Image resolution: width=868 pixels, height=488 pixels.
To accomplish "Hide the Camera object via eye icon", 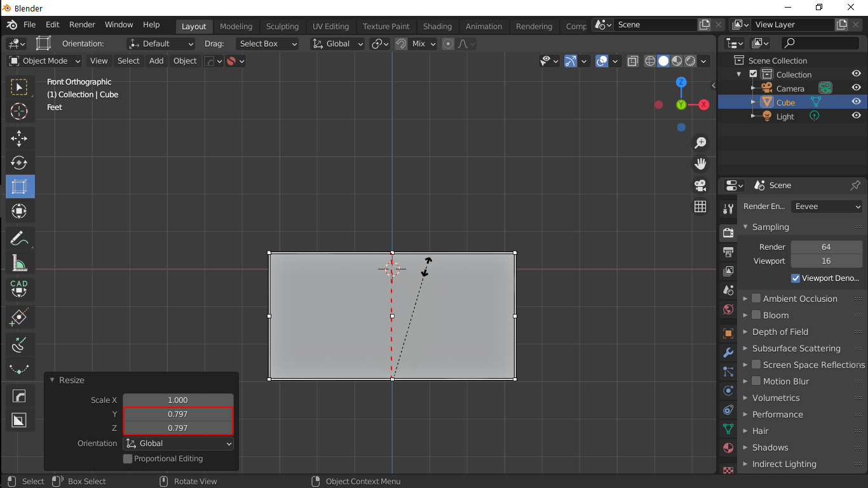I will tap(857, 88).
